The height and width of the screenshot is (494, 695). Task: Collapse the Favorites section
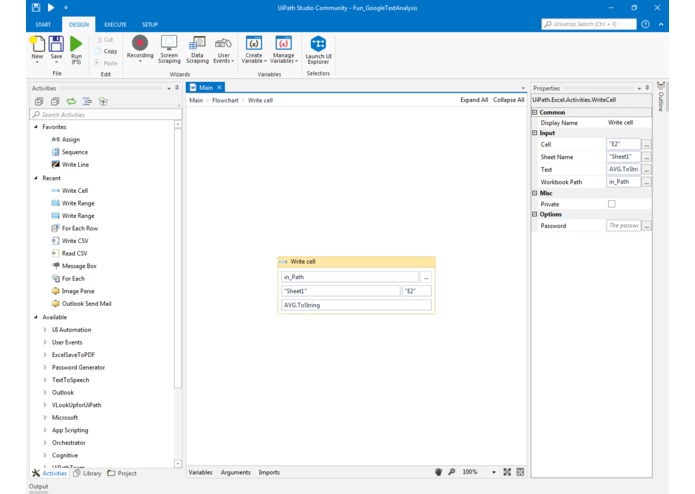tap(36, 127)
